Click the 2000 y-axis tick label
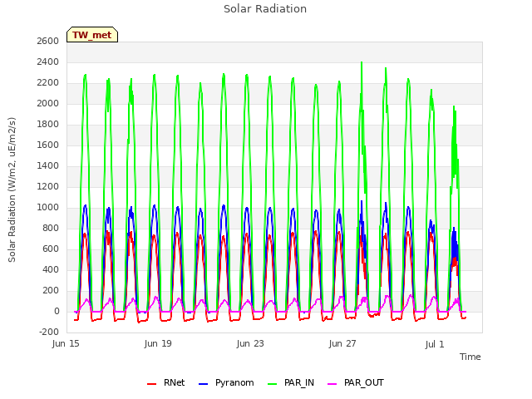Image resolution: width=532 pixels, height=399 pixels. 48,103
